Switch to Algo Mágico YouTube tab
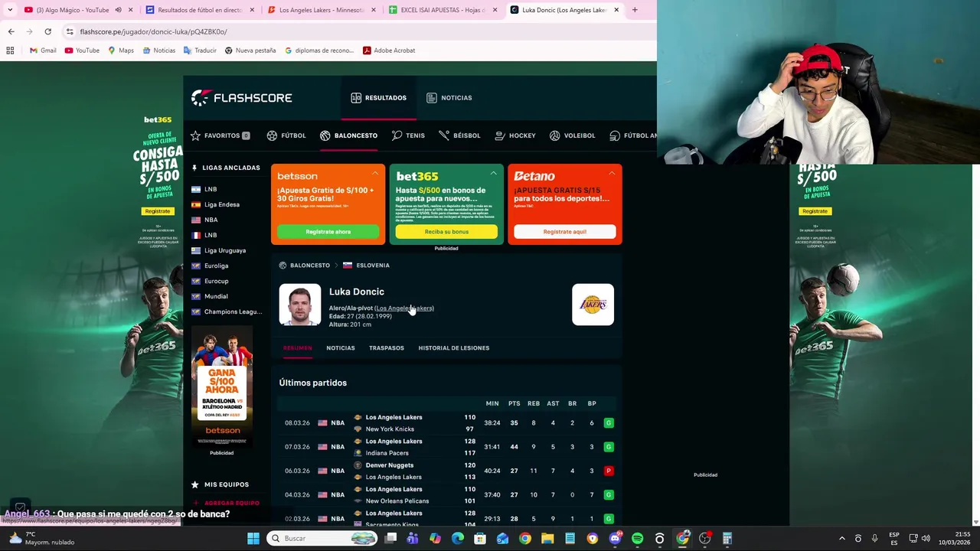Viewport: 980px width, 551px height. [x=73, y=10]
